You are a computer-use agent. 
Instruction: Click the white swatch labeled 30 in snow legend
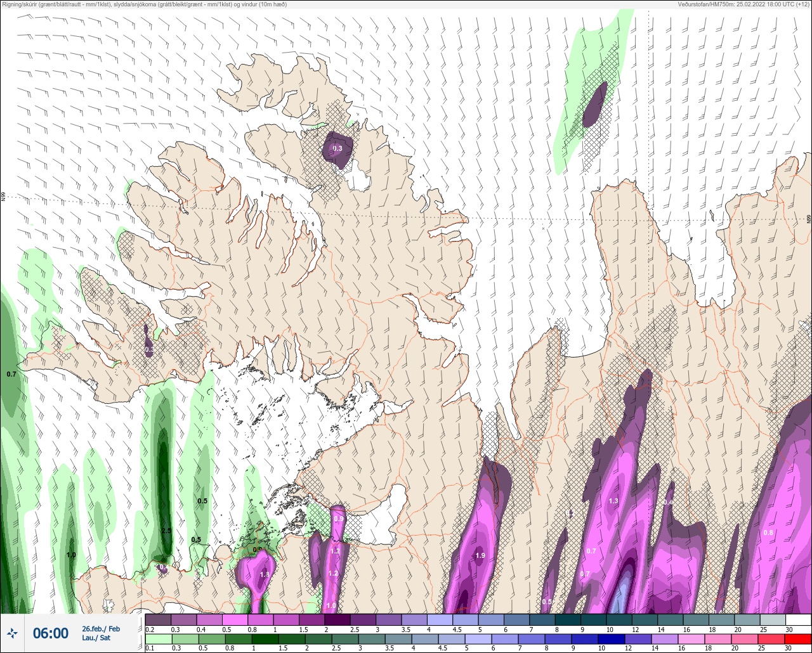click(x=798, y=620)
